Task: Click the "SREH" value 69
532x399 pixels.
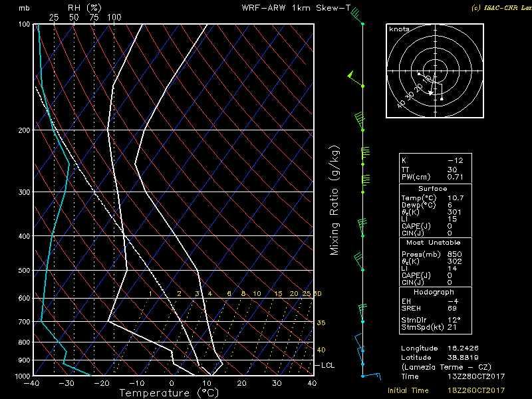Action: point(452,309)
